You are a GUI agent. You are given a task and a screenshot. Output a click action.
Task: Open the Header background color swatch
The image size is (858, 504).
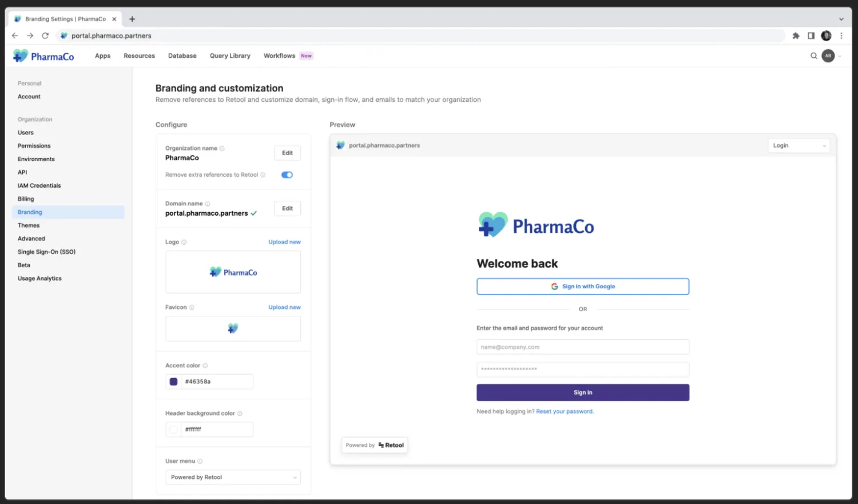click(x=173, y=430)
